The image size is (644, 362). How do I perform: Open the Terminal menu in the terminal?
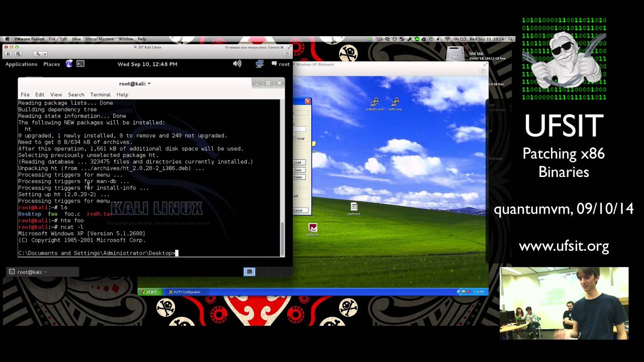click(x=100, y=95)
